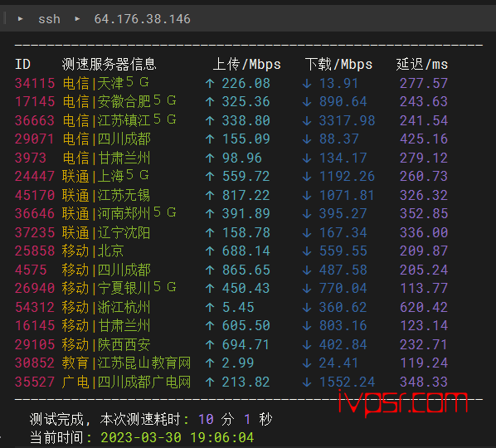Image resolution: width=496 pixels, height=448 pixels.
Task: Click upload value 865.65
Action: point(246,270)
